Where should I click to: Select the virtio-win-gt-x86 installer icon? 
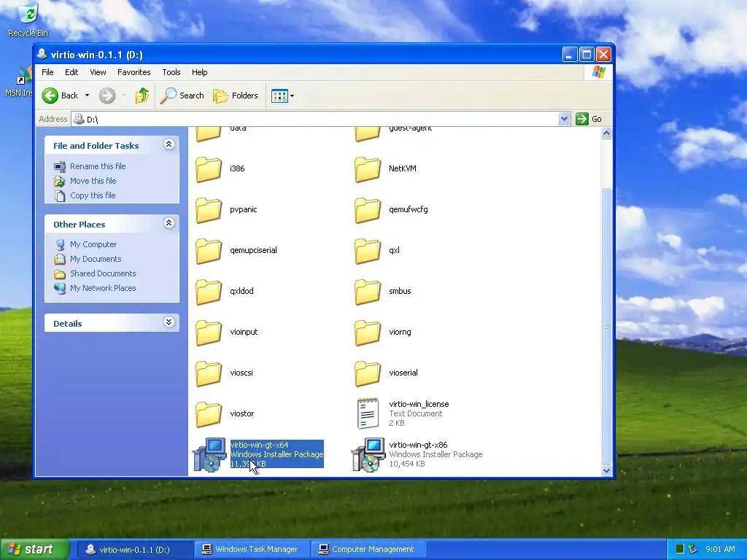368,455
